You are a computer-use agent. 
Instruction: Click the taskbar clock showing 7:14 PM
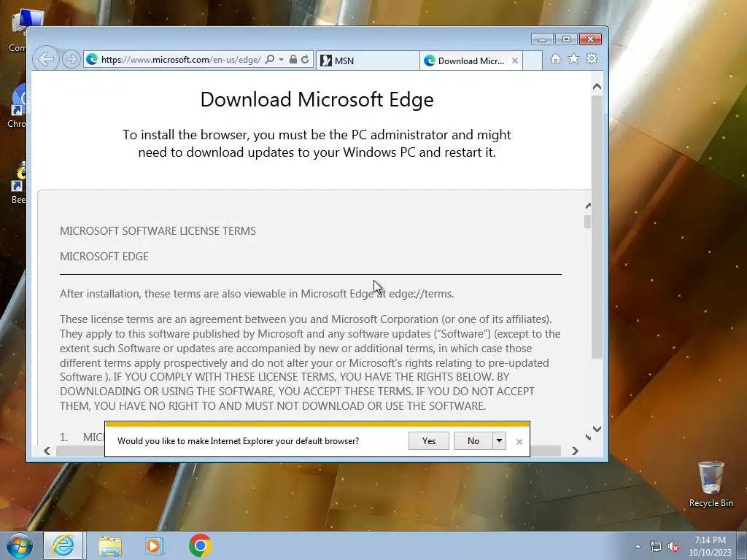pos(710,546)
